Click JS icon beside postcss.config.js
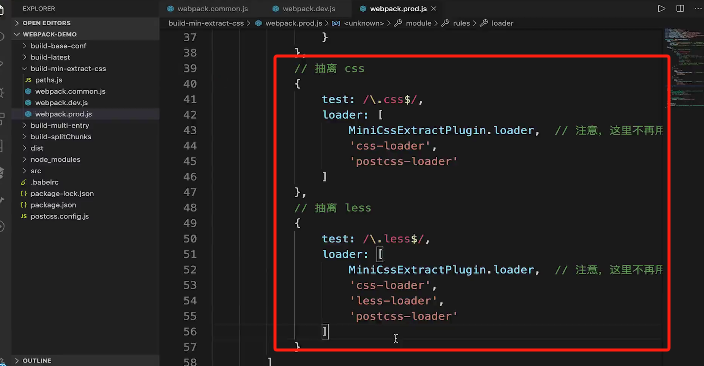Image resolution: width=704 pixels, height=366 pixels. [x=24, y=216]
